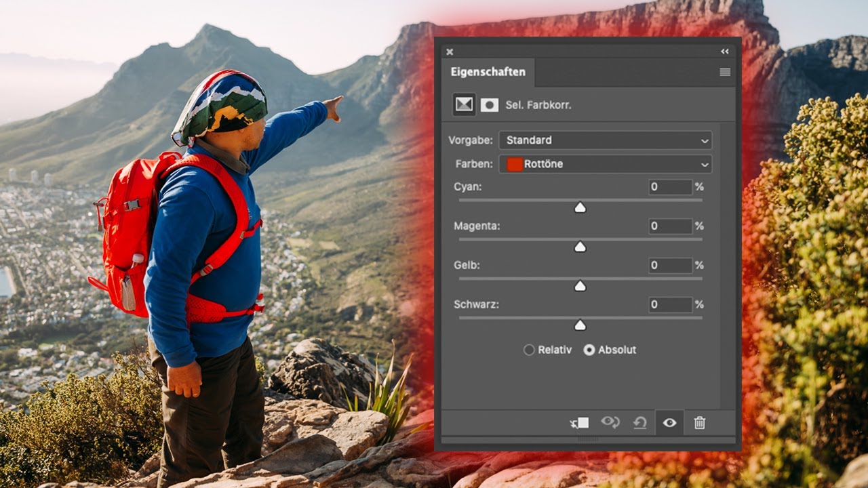Click the Schwarz: slider label
The height and width of the screenshot is (488, 868).
(476, 304)
